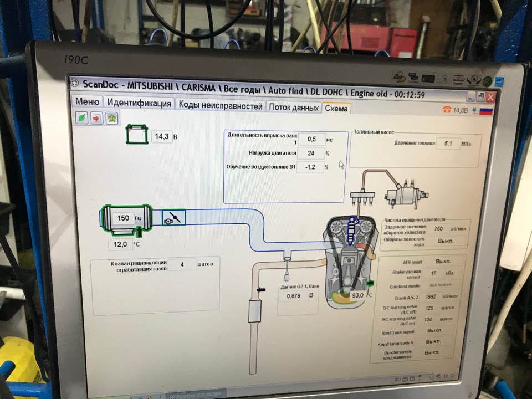Restore down the ScanDoc window
532x399 pixels.
click(x=480, y=97)
